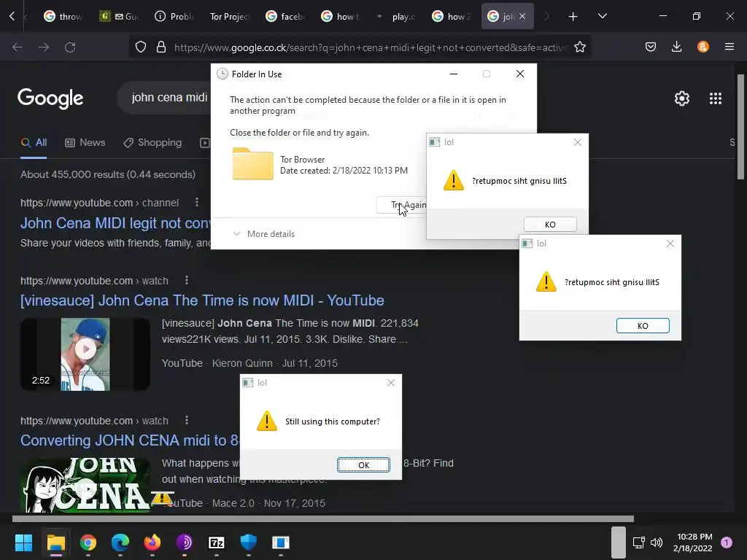Switch to the 'how t' tab
The image size is (747, 560).
pos(341,17)
